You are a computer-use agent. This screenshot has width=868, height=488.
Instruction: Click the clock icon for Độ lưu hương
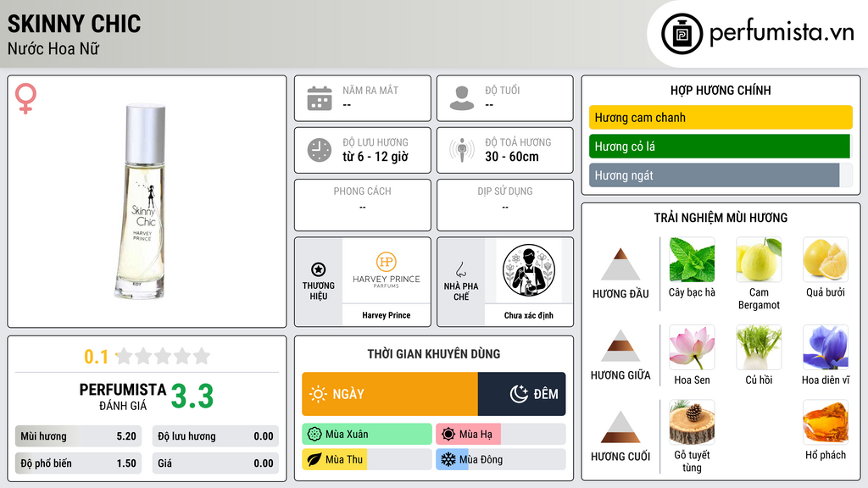(320, 150)
